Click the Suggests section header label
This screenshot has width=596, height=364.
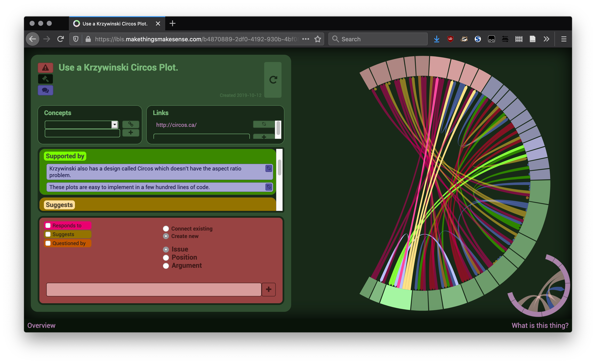59,205
